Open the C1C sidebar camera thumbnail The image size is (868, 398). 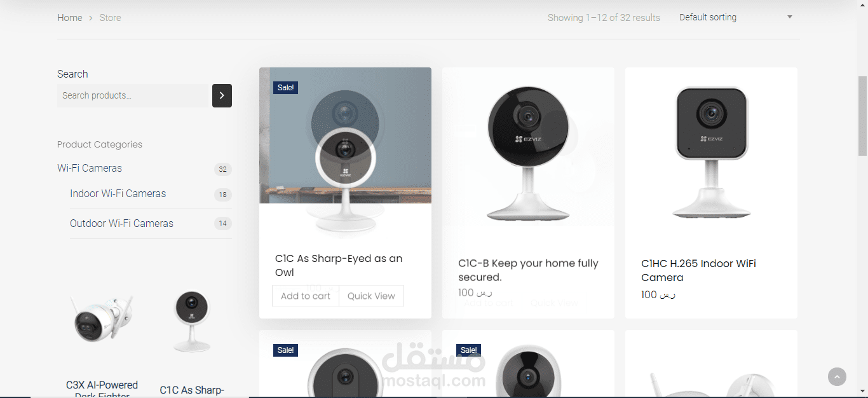coord(192,321)
